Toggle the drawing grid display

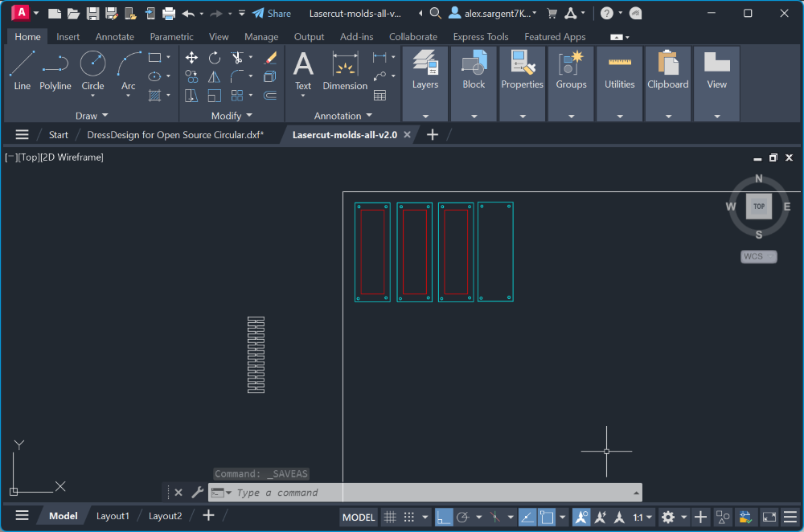tap(389, 517)
